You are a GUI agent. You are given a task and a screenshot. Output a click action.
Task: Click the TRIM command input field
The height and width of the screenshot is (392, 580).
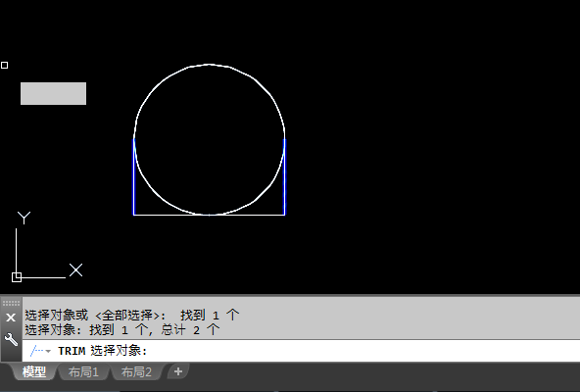pos(301,351)
